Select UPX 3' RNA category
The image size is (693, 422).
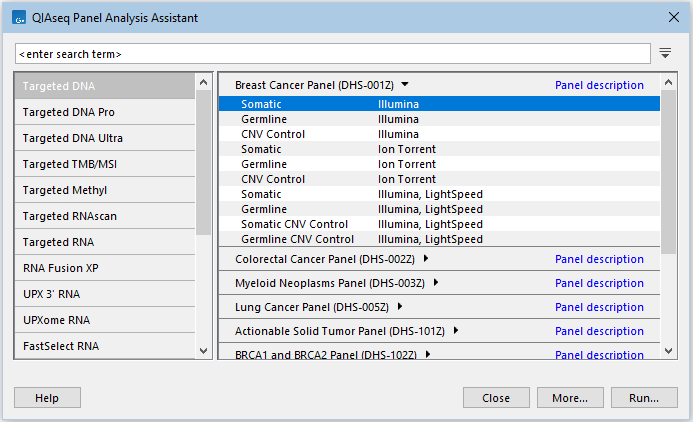pos(105,294)
